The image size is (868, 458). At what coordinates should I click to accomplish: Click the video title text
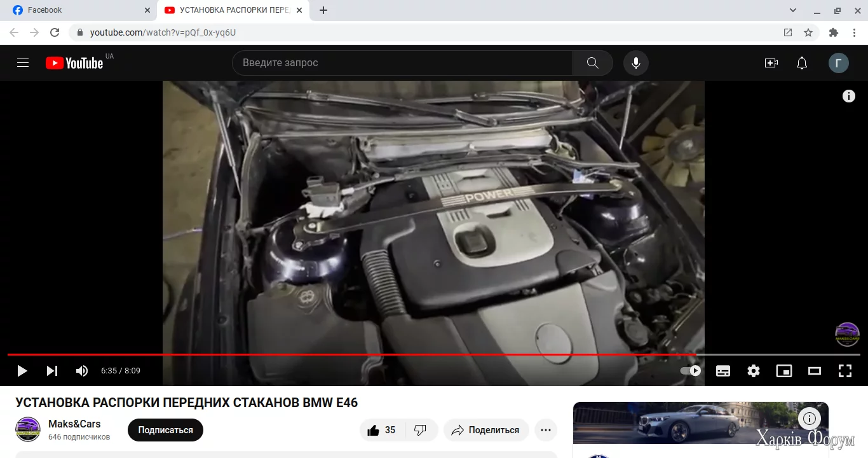click(187, 403)
